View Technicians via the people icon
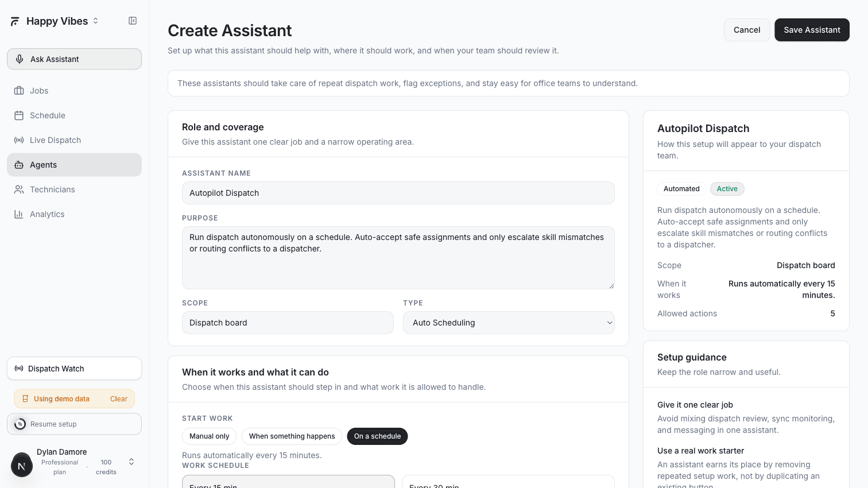The height and width of the screenshot is (488, 868). pyautogui.click(x=20, y=189)
